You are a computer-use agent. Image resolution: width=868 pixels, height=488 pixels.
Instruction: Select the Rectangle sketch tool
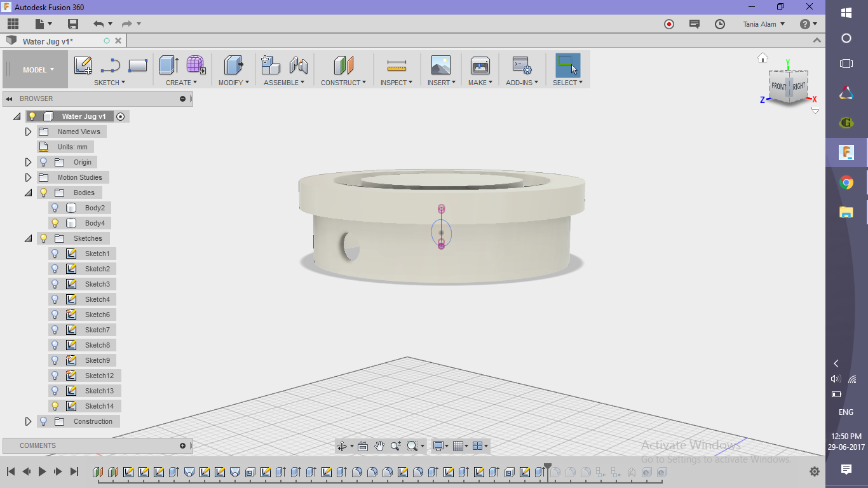click(138, 65)
